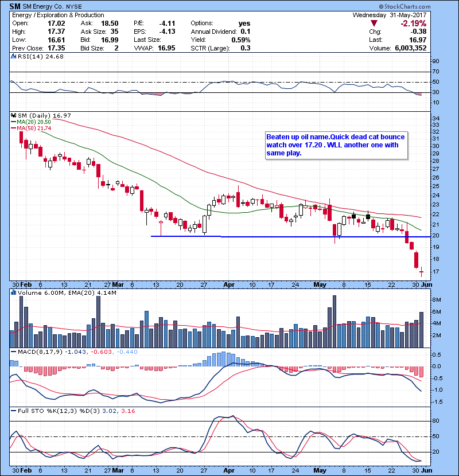Image resolution: width=459 pixels, height=476 pixels.
Task: Click the Full STO legend line marker
Action: (14, 411)
